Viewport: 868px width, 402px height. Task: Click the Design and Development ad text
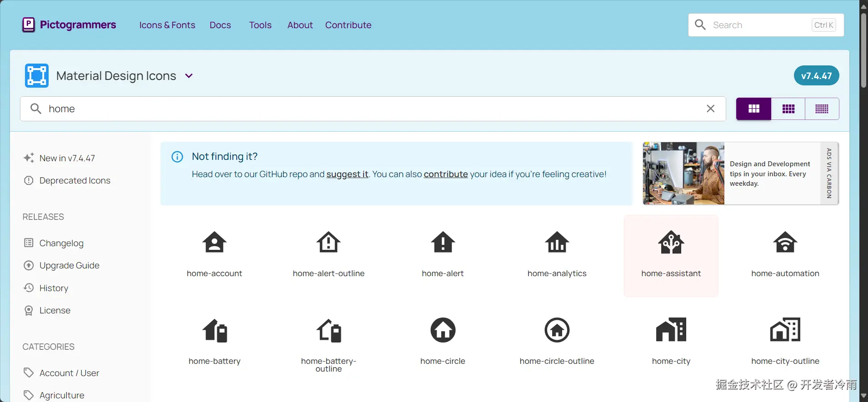[x=770, y=174]
